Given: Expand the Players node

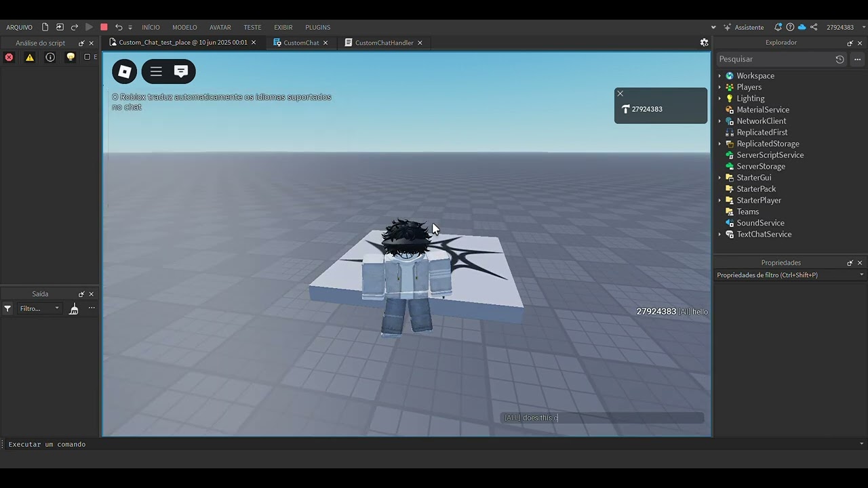Looking at the screenshot, I should point(719,87).
